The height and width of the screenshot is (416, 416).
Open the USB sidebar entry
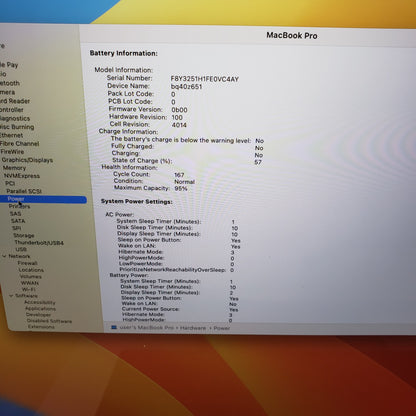21,249
